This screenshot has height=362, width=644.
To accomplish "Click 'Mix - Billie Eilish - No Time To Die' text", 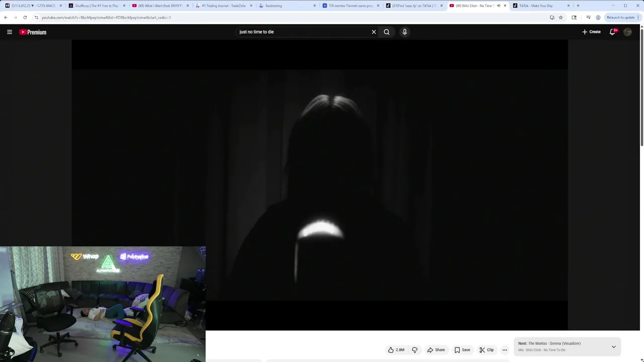I will pos(542,350).
